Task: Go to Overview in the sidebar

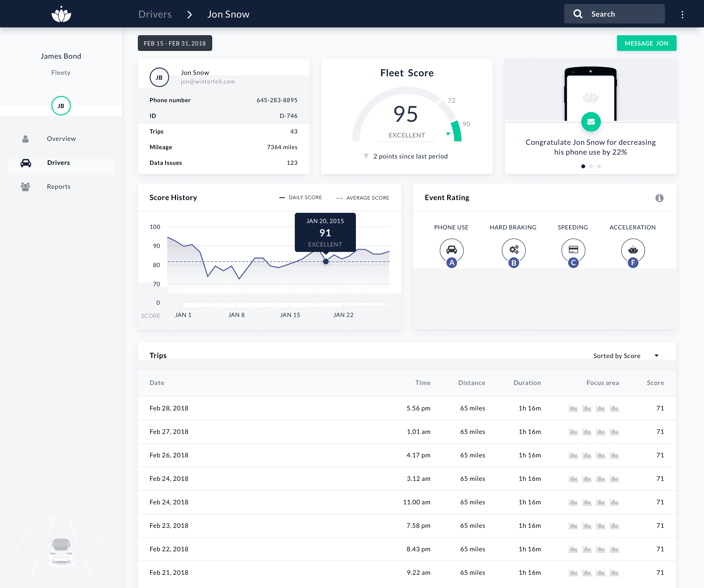Action: click(x=61, y=138)
